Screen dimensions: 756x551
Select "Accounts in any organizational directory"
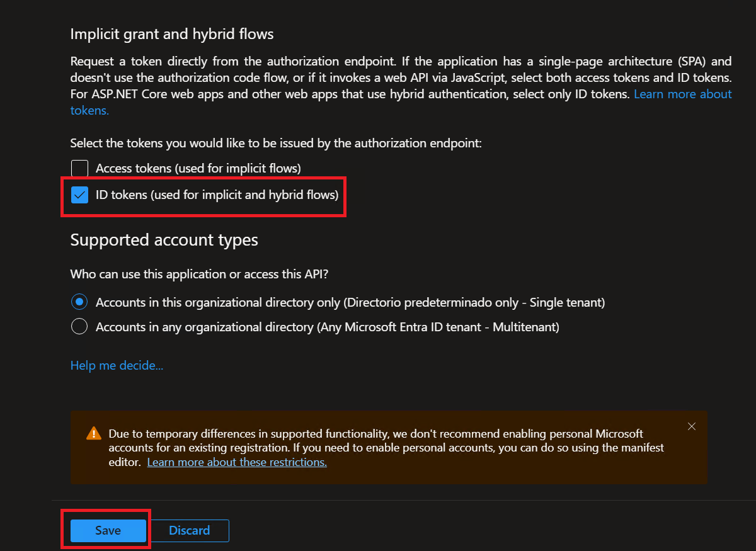point(79,326)
